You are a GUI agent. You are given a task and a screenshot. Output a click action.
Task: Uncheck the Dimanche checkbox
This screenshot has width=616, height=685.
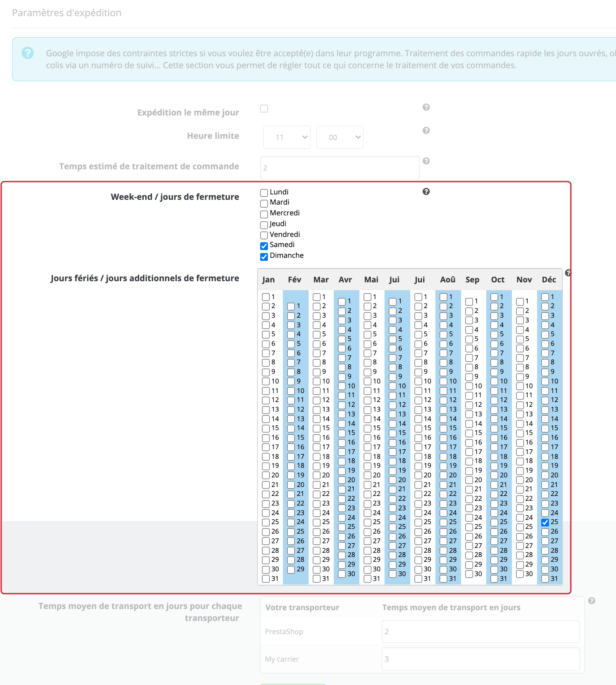264,257
